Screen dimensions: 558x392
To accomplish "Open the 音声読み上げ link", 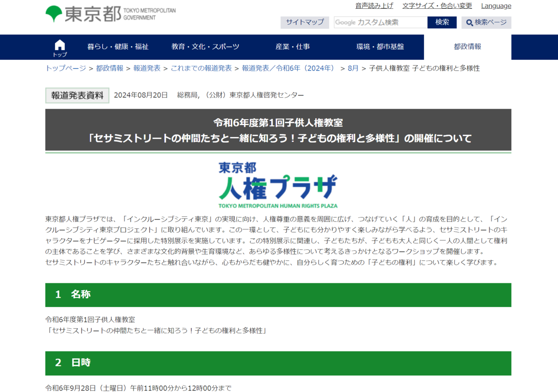I will [x=374, y=6].
